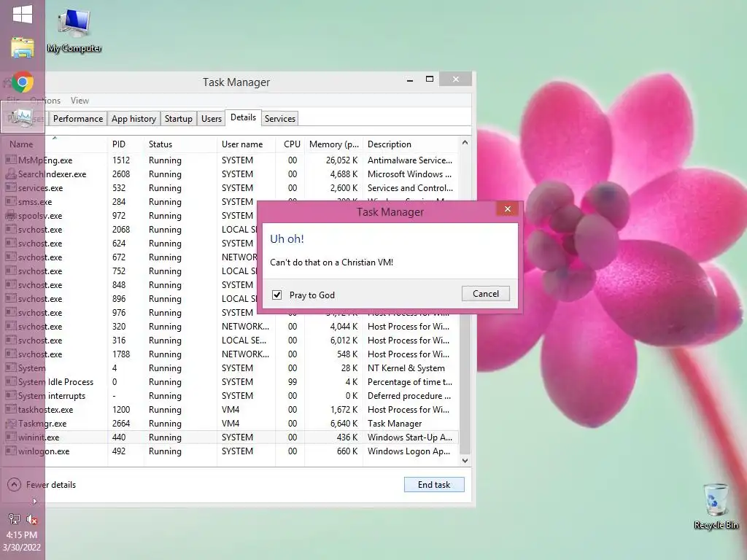Select the Details tab

coord(243,117)
